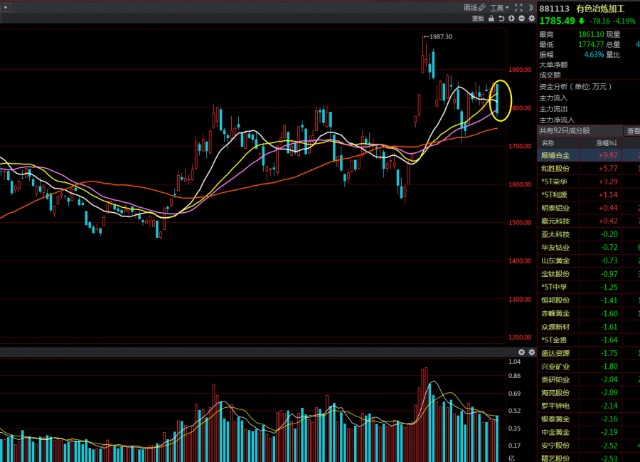Click the 名称 column header

pos(547,143)
